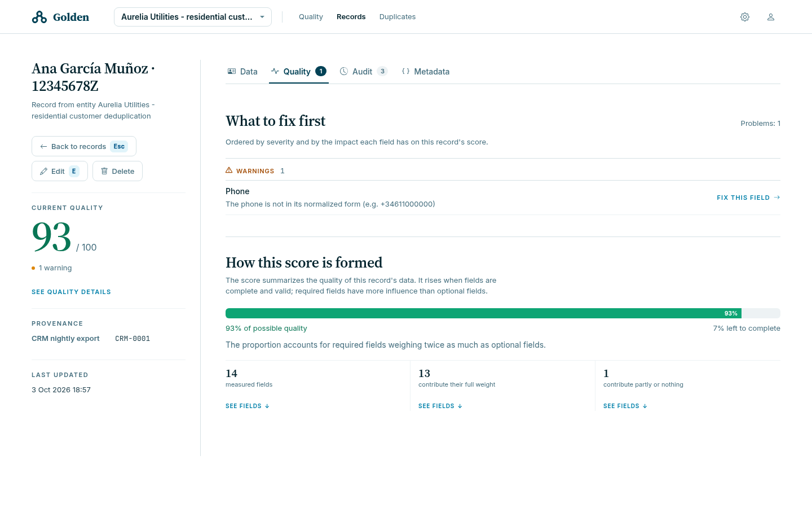Edit this record

60,171
